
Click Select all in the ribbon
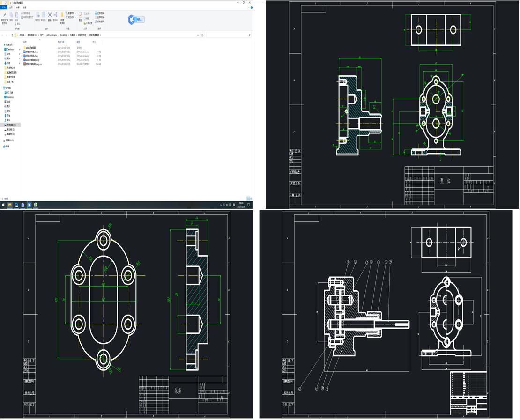point(99,13)
